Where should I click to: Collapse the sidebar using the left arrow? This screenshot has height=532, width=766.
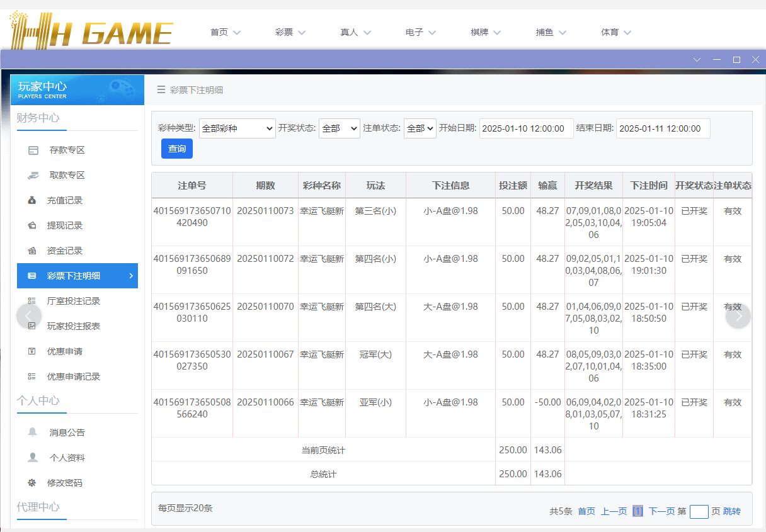(x=28, y=316)
